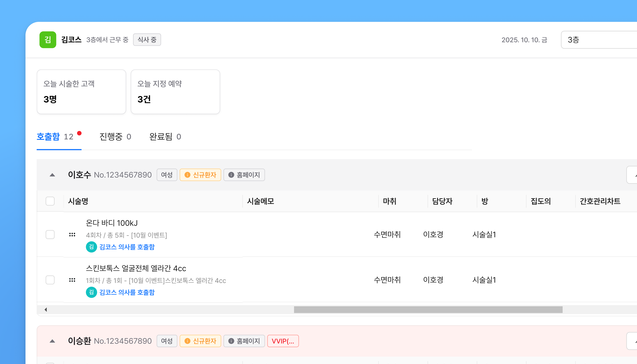Viewport: 637px width, 364px height.
Task: Click info icon on 이호수 홈페이지 badge
Action: point(231,175)
